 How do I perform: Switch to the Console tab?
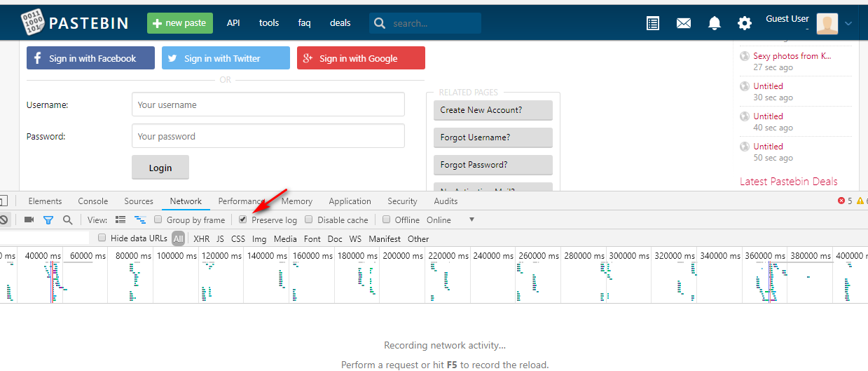pos(92,201)
